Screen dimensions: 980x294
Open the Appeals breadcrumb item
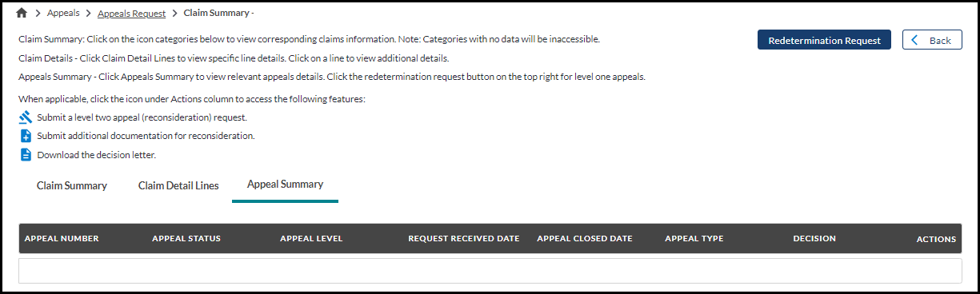coord(63,14)
